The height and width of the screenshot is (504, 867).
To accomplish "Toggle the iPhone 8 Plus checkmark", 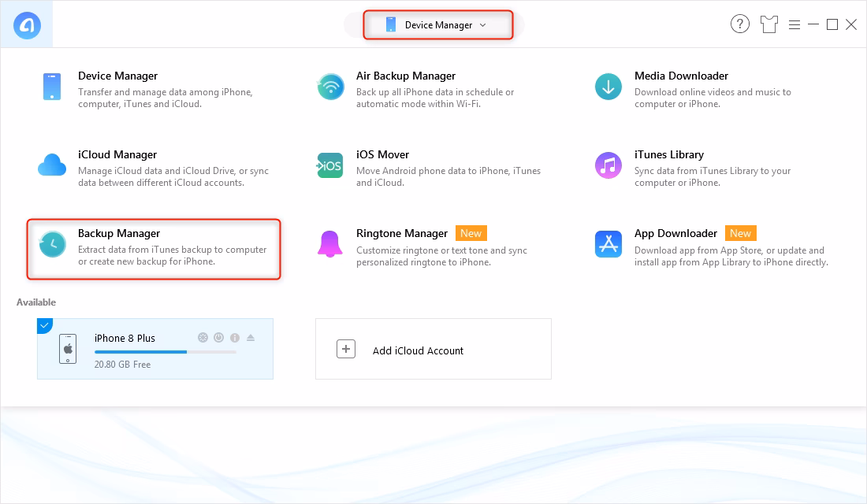I will pos(43,325).
